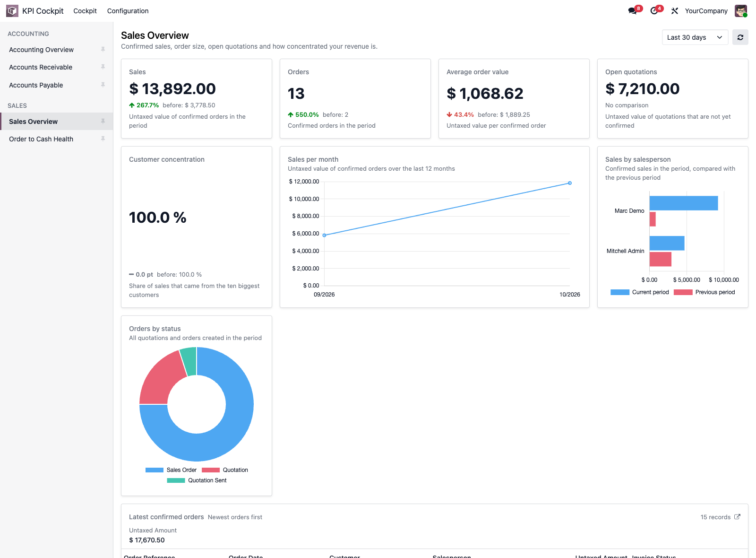This screenshot has height=558, width=756.
Task: Expand the Last 30 days period dropdown
Action: click(695, 37)
